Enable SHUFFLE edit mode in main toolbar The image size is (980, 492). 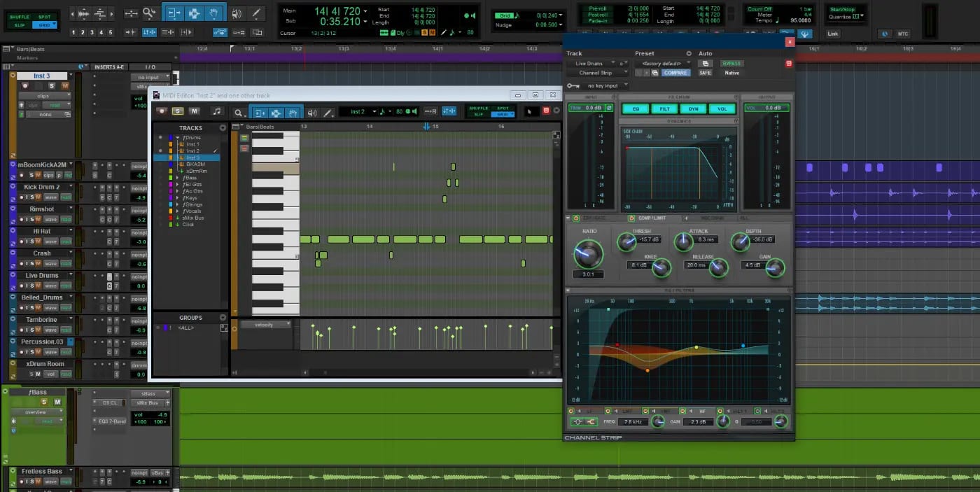pos(20,17)
